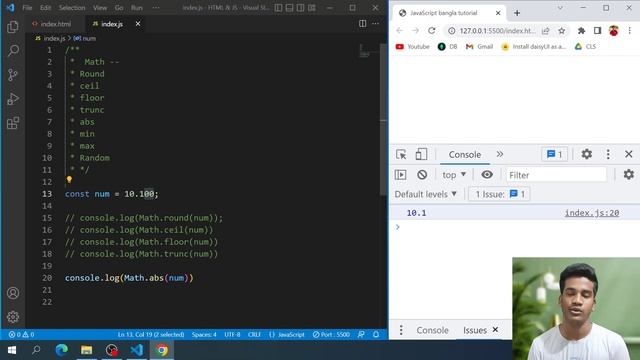Click the issues count badge button
This screenshot has width=640, height=360.
point(554,154)
